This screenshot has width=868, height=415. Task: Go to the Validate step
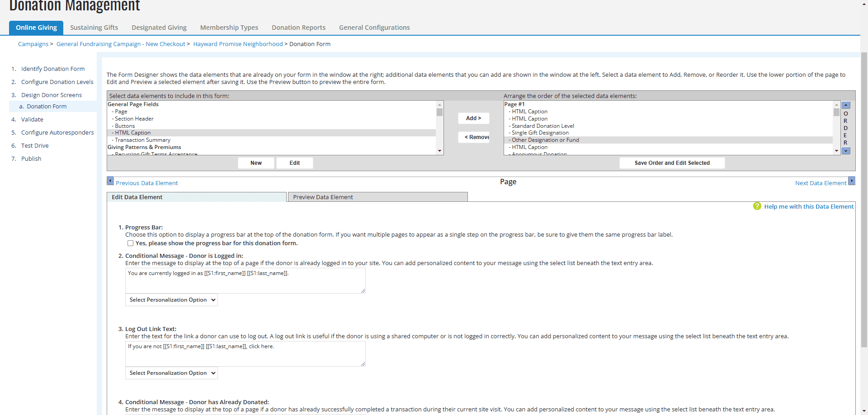pyautogui.click(x=32, y=120)
